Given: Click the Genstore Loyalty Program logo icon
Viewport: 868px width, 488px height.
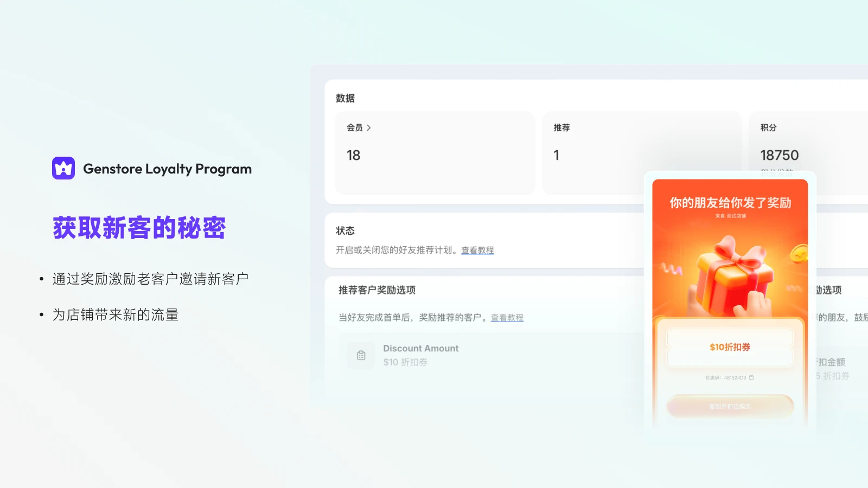Looking at the screenshot, I should [63, 168].
